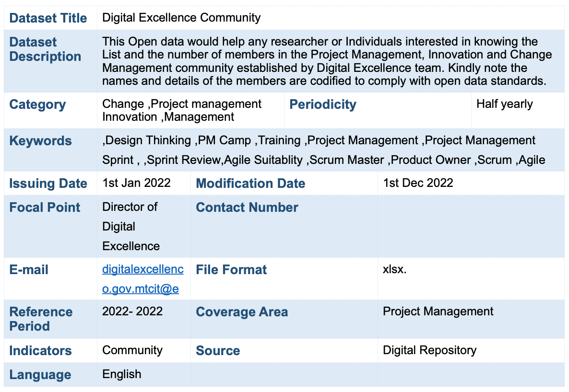Image resolution: width=569 pixels, height=392 pixels.
Task: Select the xlsx. file format value
Action: (x=394, y=269)
